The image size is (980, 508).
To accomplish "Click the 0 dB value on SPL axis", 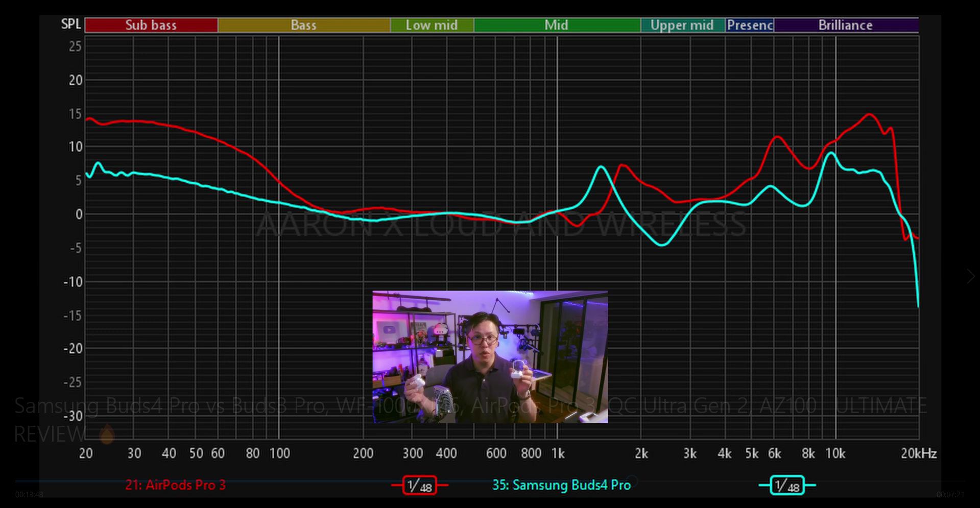I will (79, 214).
